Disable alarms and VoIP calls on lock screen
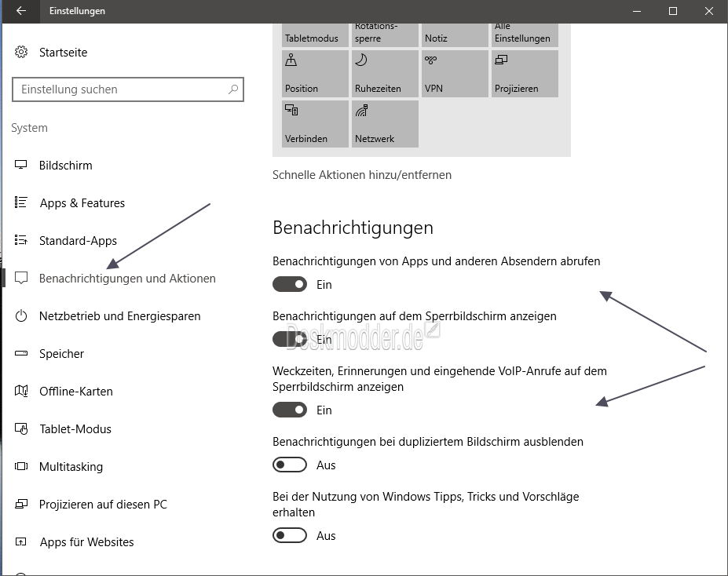The image size is (728, 576). (x=289, y=410)
